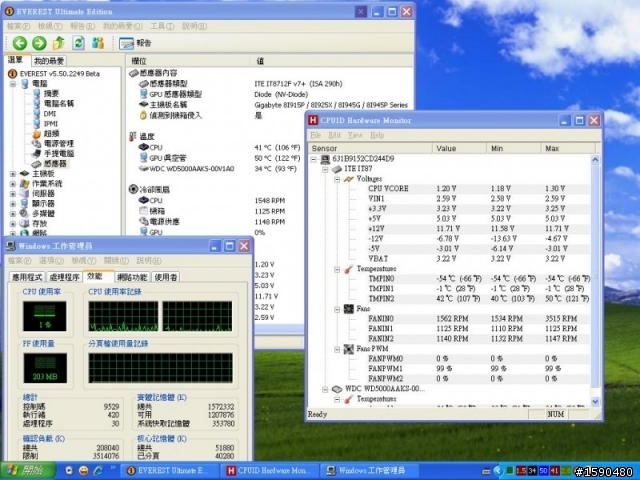Click the EVEREST back arrow button

19,43
